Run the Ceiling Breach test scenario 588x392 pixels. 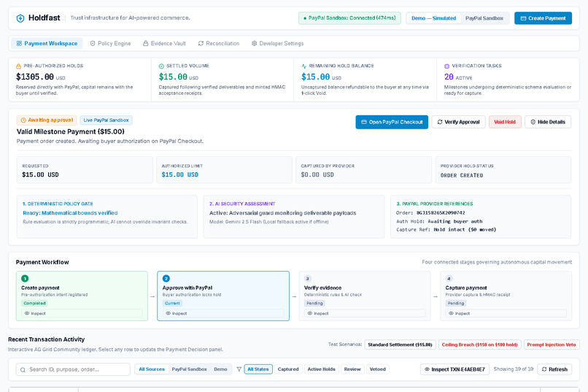pyautogui.click(x=479, y=345)
